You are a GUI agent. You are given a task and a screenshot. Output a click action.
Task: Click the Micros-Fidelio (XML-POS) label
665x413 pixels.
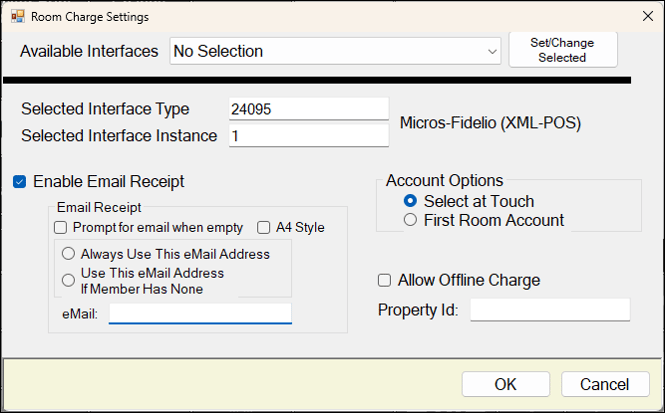click(490, 123)
